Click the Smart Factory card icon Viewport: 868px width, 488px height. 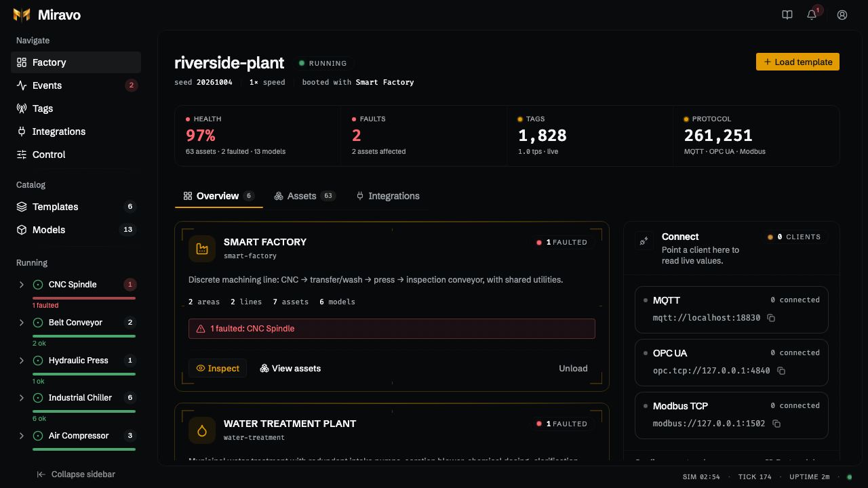coord(202,249)
